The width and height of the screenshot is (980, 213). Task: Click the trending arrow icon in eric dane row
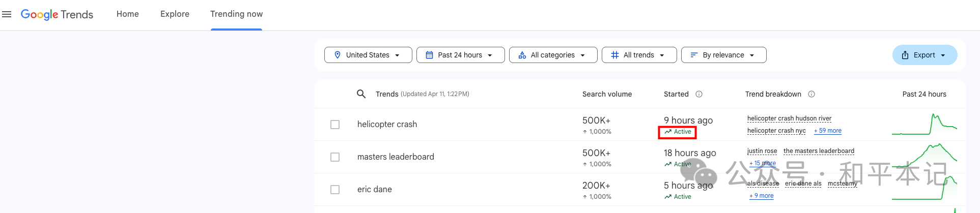click(668, 197)
